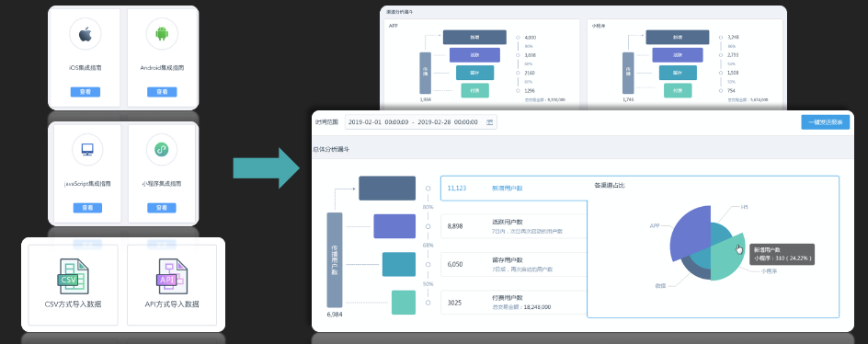868x344 pixels.
Task: Click the 6,984 value under 传播用户数
Action: pyautogui.click(x=335, y=315)
